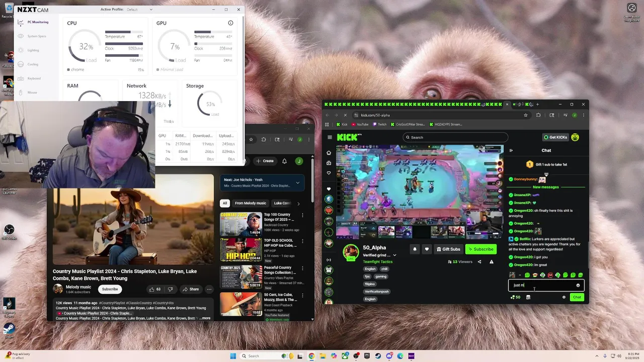644x362 pixels.
Task: Bookmark the kick.com page with star
Action: click(526, 115)
